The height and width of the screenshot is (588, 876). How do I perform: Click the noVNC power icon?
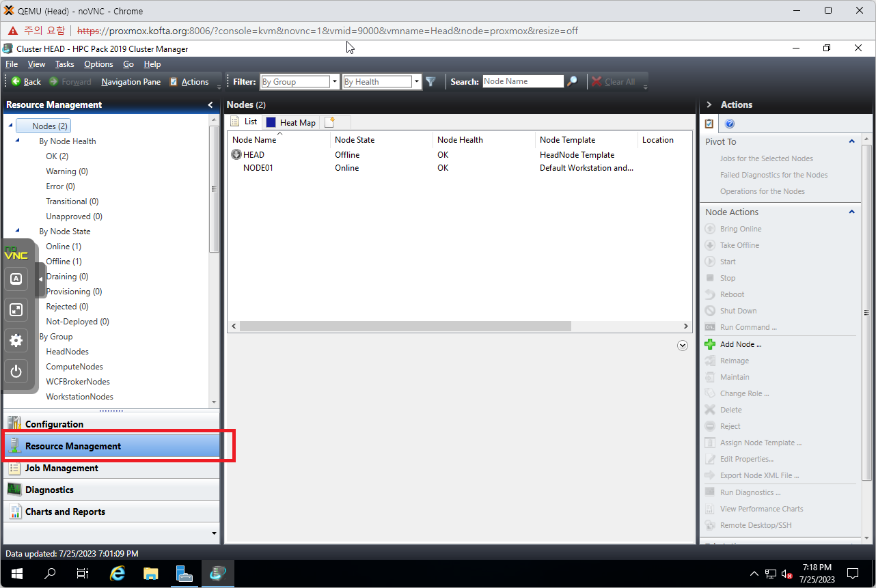pyautogui.click(x=16, y=372)
